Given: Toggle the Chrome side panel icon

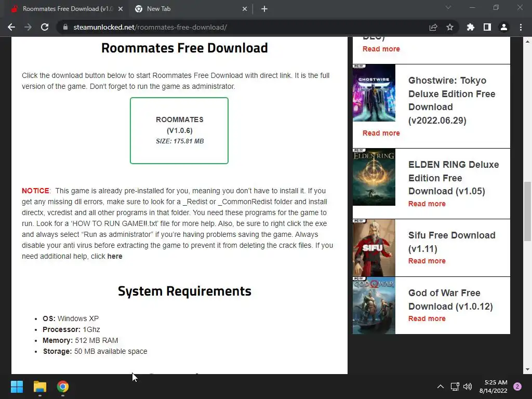Looking at the screenshot, I should (x=487, y=27).
